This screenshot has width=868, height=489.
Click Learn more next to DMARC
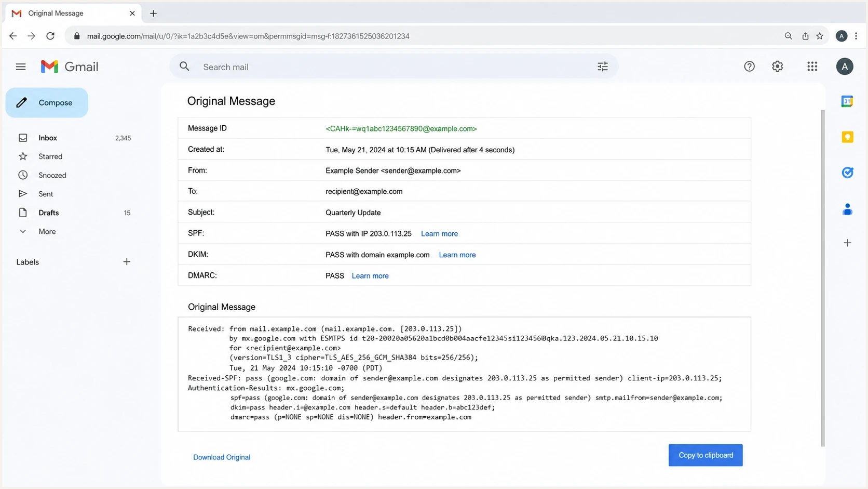click(x=370, y=276)
